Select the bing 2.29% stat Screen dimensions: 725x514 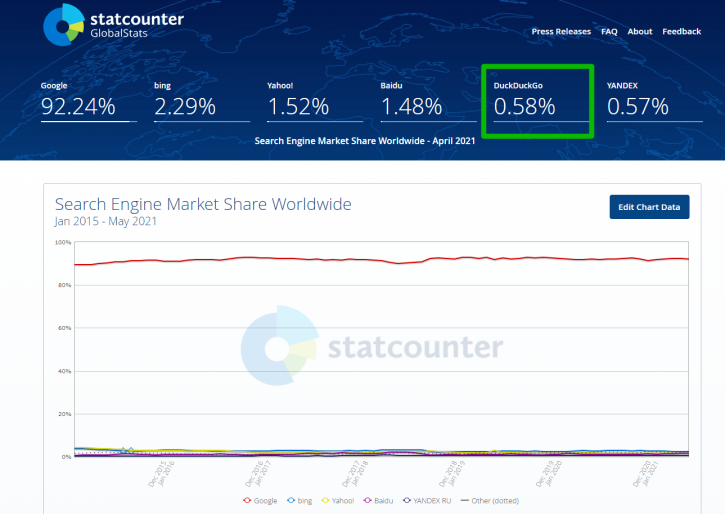click(202, 101)
